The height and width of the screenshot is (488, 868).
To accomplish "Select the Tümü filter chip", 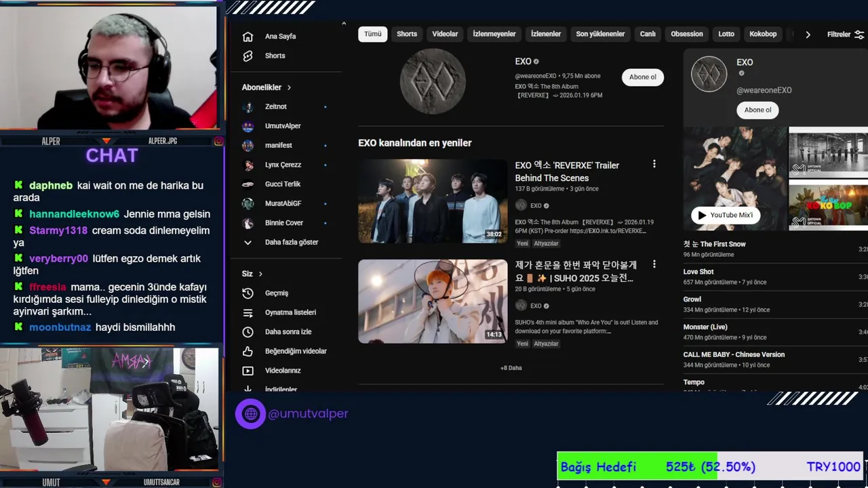I will click(373, 34).
